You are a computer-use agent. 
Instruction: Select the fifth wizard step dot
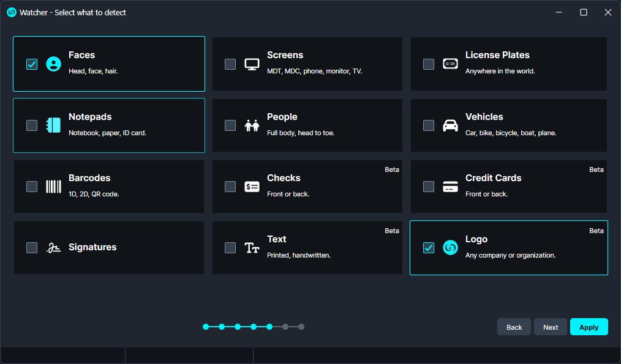[269, 327]
